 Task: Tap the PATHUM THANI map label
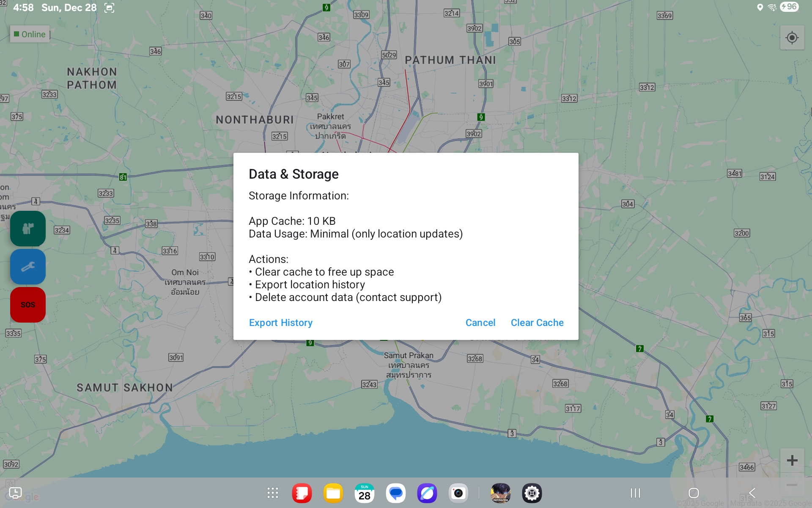point(450,60)
